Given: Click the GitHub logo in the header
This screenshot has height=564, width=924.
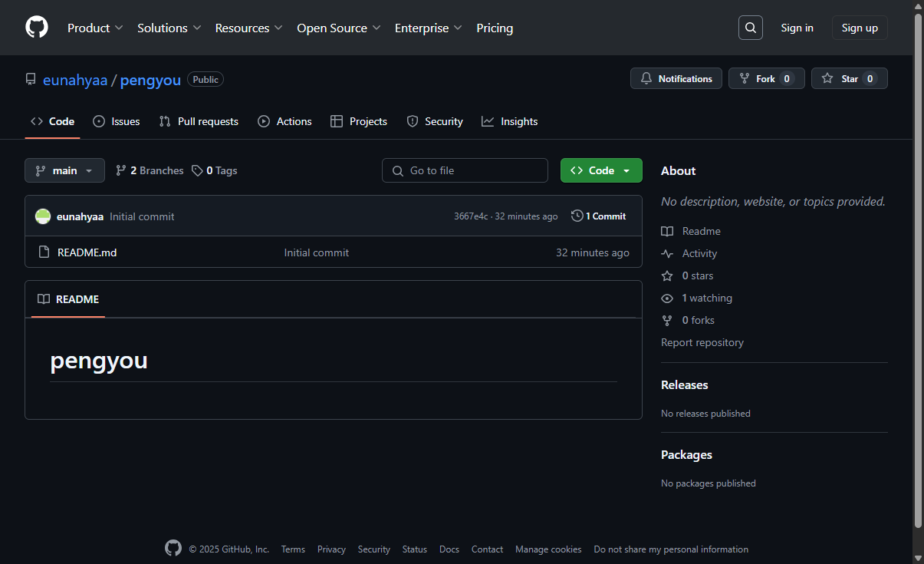Looking at the screenshot, I should (37, 28).
